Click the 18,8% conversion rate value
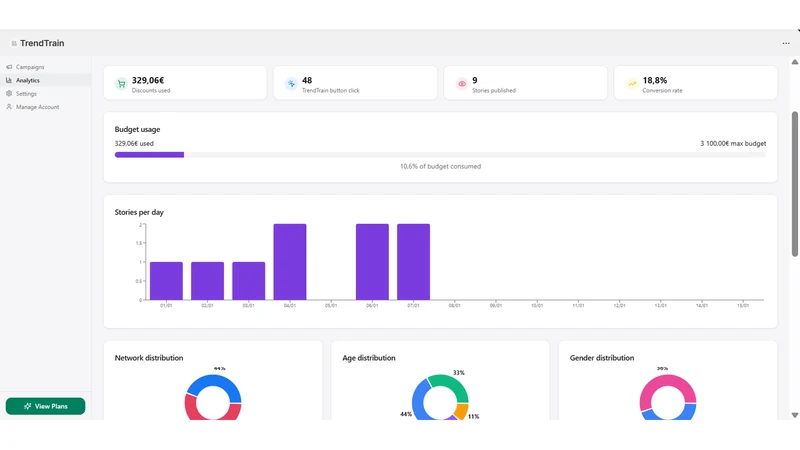 (655, 80)
